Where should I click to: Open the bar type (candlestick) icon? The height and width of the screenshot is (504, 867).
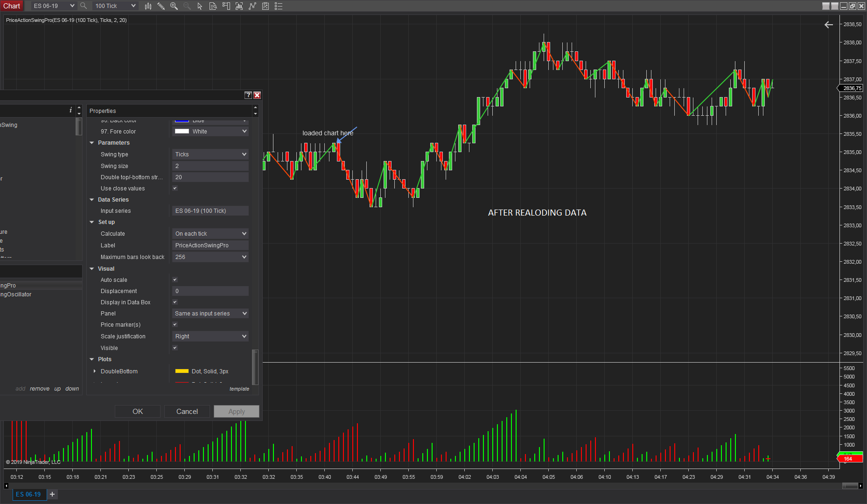148,6
